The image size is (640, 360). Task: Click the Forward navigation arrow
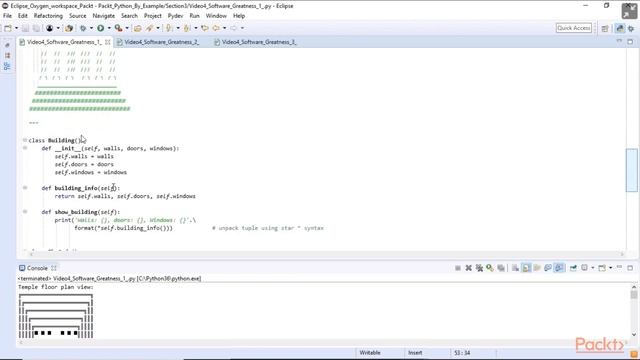click(x=233, y=28)
